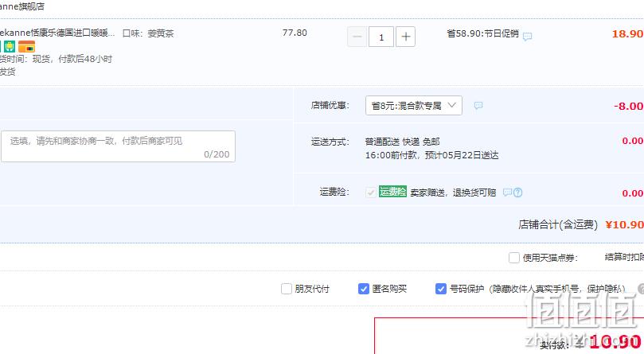Uncheck the 匿名购买 checkbox
Viewport: 644px width, 354px height.
click(x=364, y=289)
